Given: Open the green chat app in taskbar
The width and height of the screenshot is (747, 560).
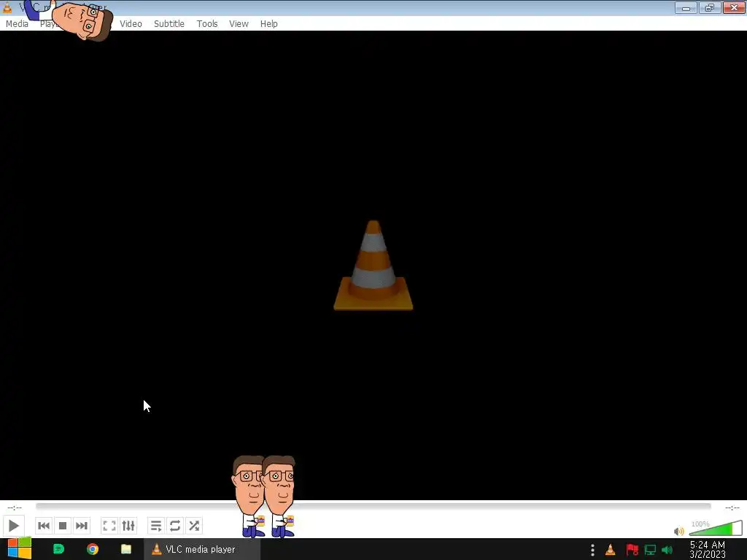Looking at the screenshot, I should 58,549.
